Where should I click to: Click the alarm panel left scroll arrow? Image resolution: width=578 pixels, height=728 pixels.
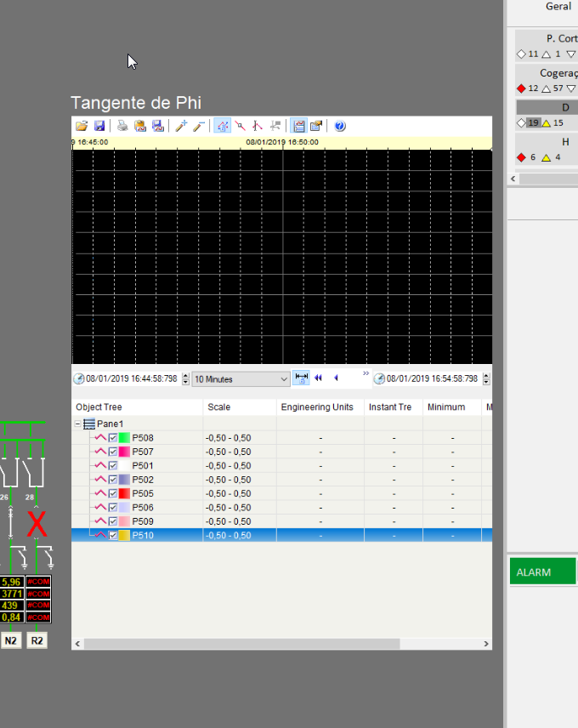(x=513, y=179)
